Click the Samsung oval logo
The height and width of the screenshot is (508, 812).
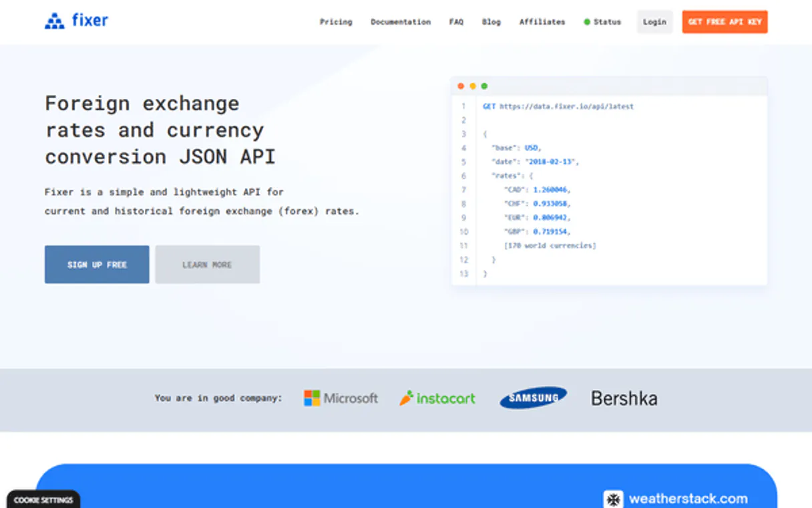click(532, 398)
